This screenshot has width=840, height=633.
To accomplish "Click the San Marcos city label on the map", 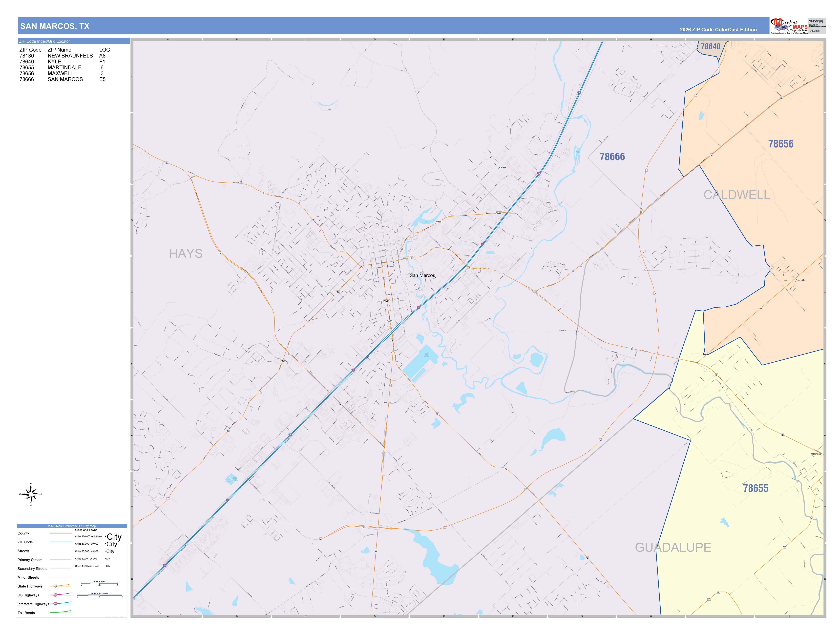I will [422, 276].
